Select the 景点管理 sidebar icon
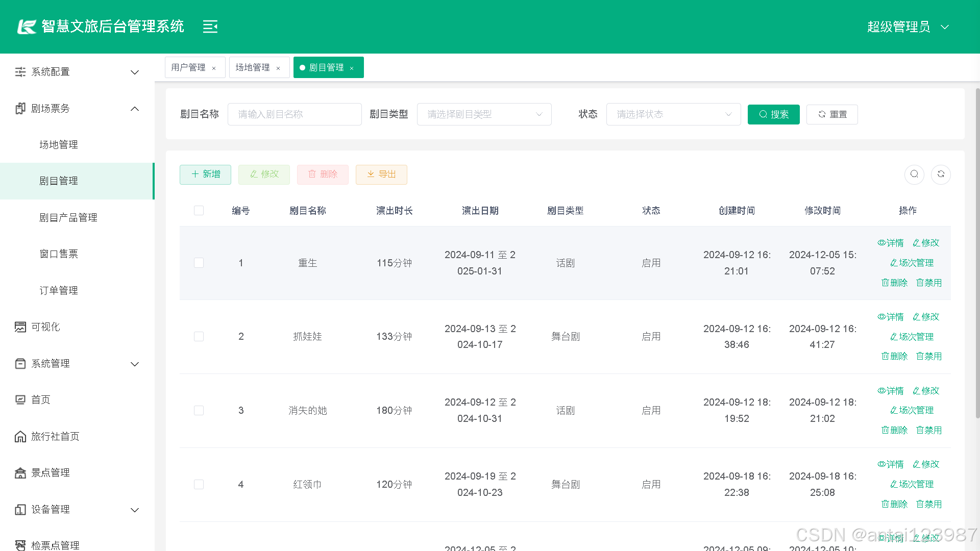Screen dimensions: 980x551 20,472
